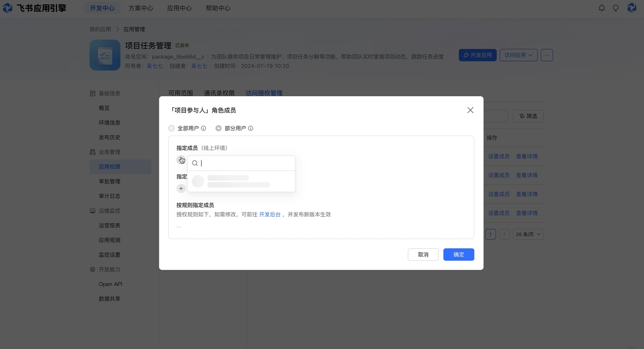Click the more options ellipsis button

547,55
